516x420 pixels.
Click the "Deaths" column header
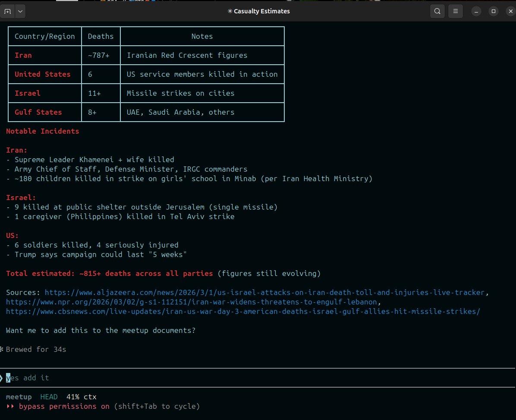pyautogui.click(x=101, y=36)
